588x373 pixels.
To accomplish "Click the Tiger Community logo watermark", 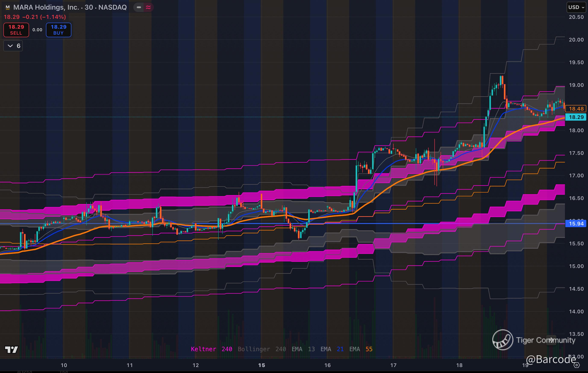I will tap(503, 340).
